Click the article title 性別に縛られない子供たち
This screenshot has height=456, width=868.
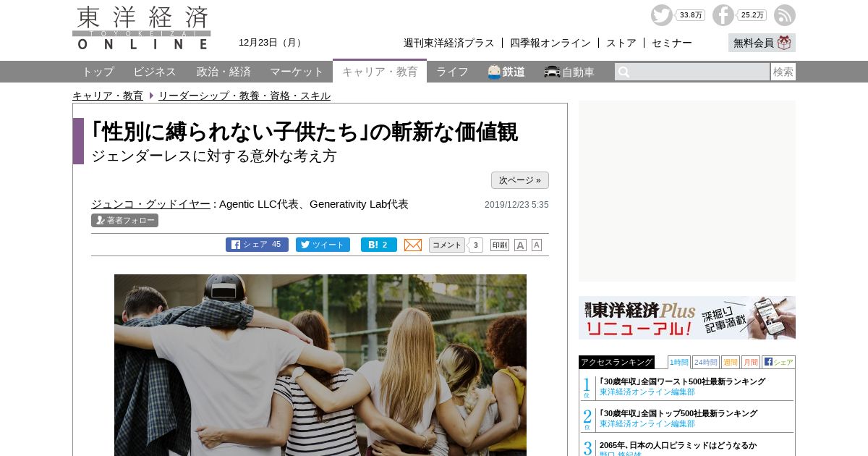[305, 132]
